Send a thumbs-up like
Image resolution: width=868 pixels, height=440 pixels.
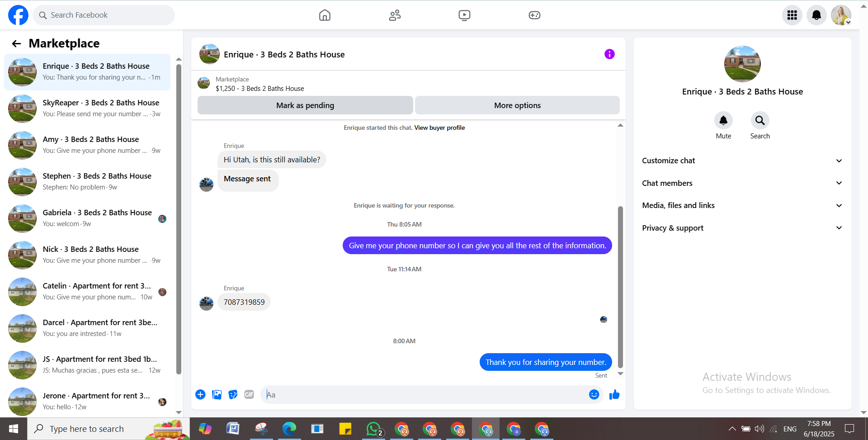614,395
